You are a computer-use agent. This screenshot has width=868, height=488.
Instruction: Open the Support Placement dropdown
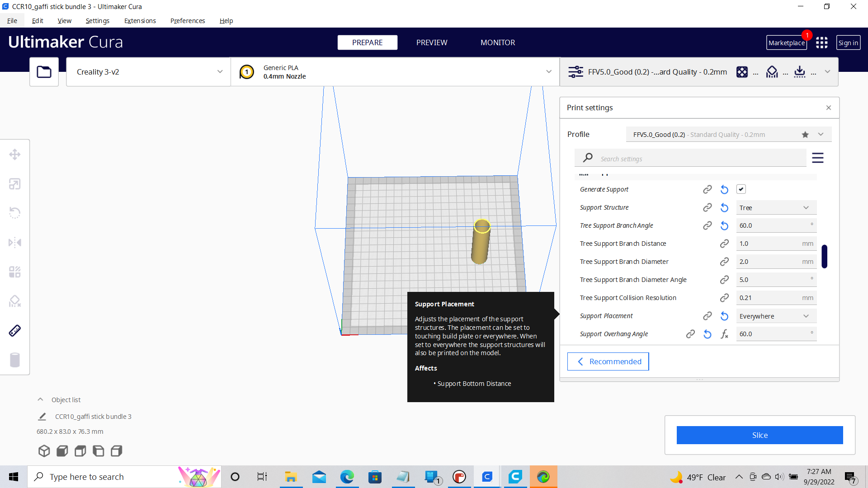776,316
